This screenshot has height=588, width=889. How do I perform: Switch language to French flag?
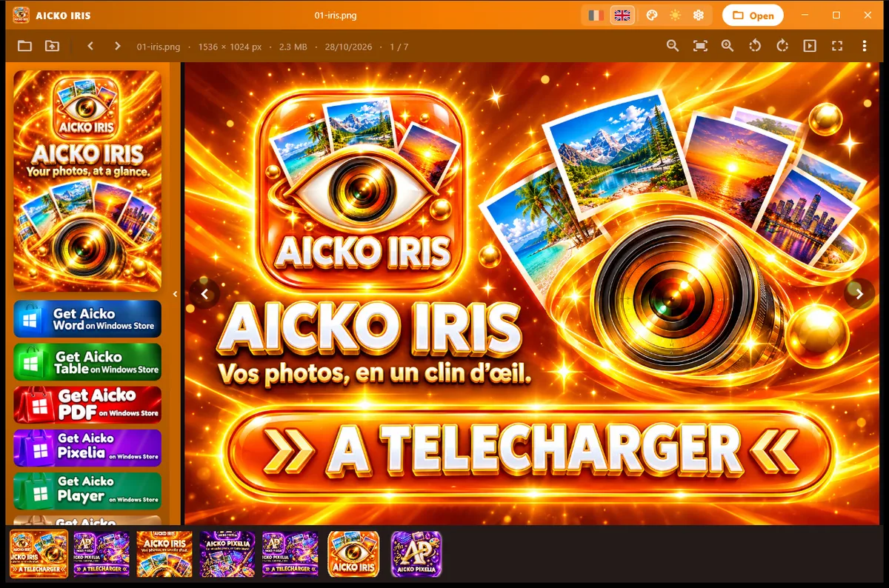pyautogui.click(x=595, y=15)
